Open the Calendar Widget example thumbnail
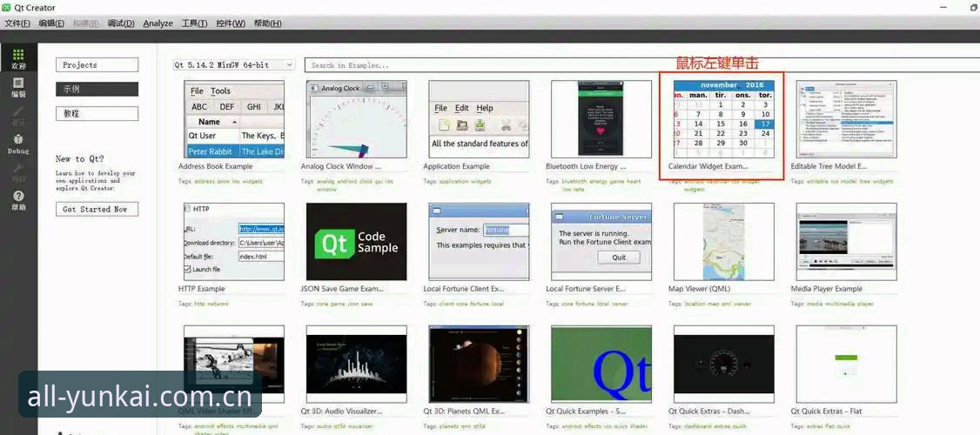Viewport: 980px width, 435px height. [x=724, y=118]
